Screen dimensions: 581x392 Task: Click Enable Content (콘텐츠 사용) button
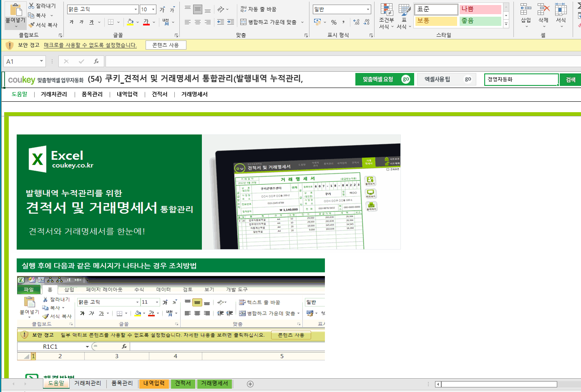click(166, 45)
